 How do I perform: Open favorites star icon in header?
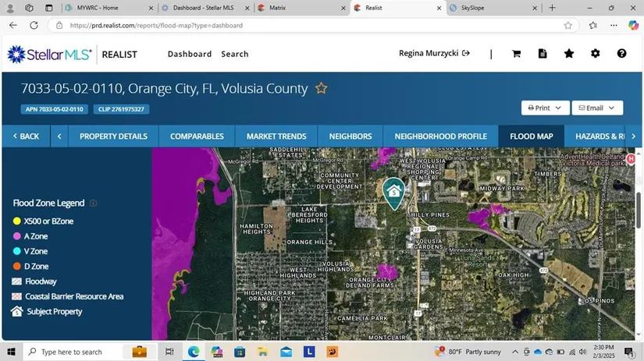[569, 54]
